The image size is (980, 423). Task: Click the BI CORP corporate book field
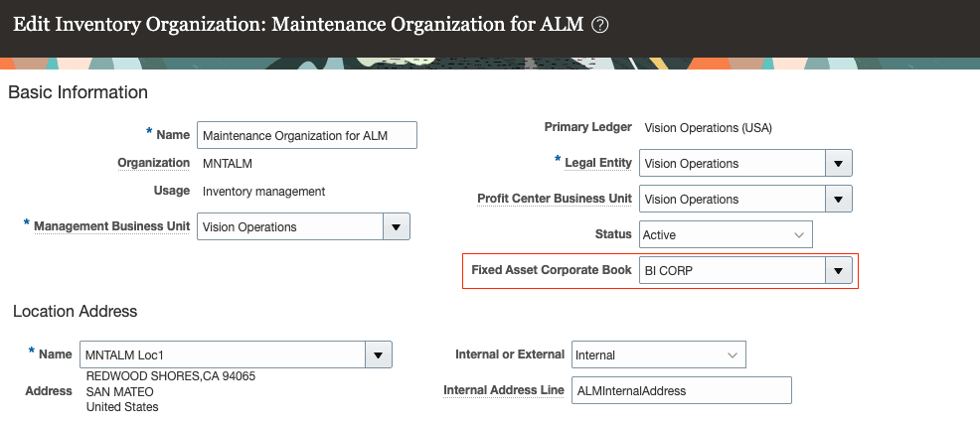click(x=732, y=270)
